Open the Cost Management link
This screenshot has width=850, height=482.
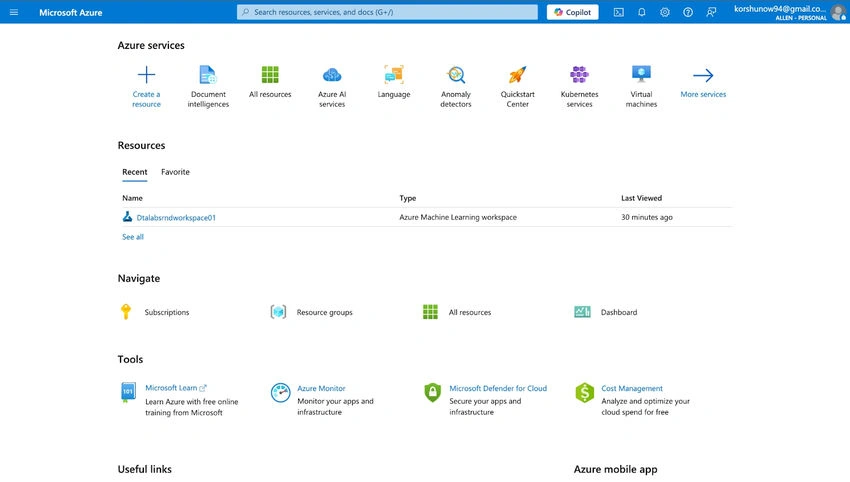point(632,388)
